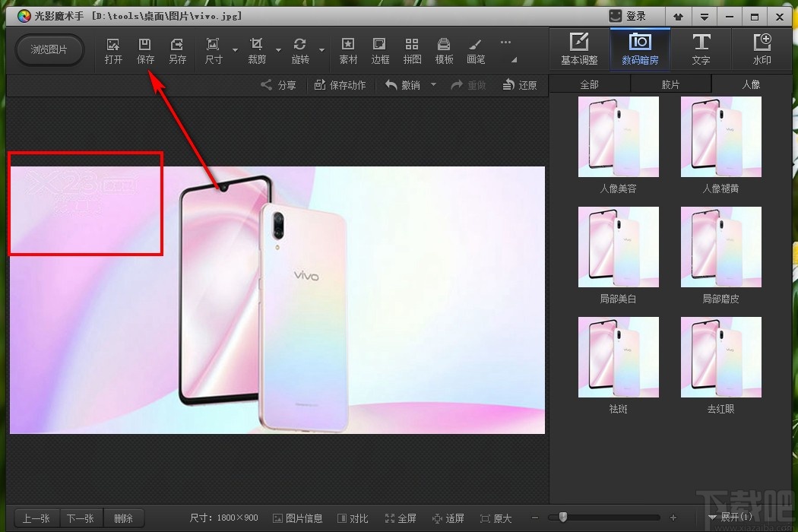Click the 还原 (Restore) button
798x532 pixels.
coord(520,85)
